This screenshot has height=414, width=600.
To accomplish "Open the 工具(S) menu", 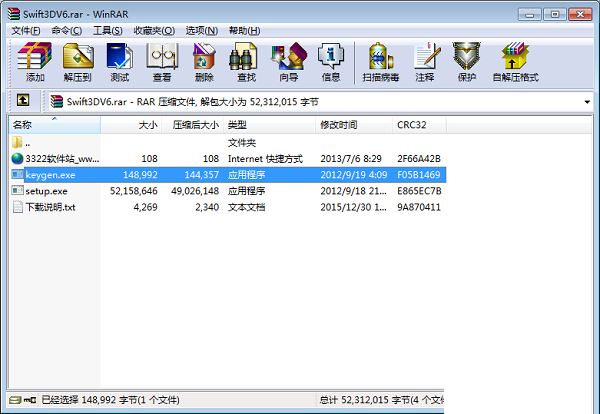I will point(108,31).
